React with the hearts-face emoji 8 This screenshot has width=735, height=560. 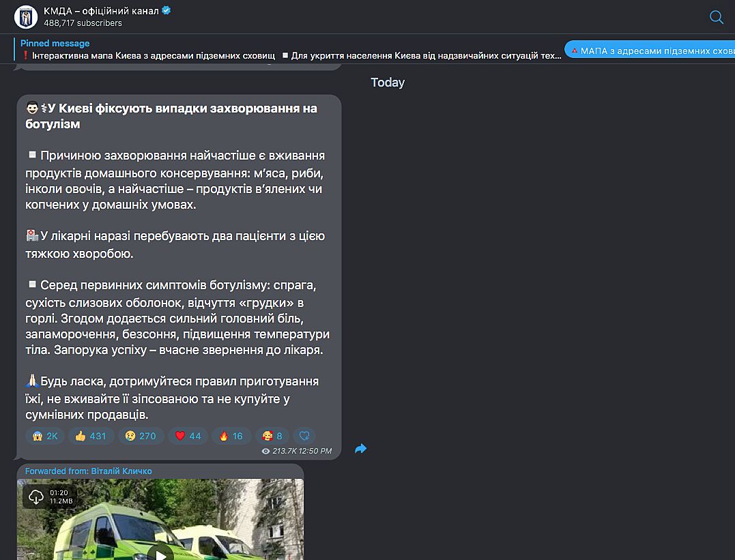272,436
